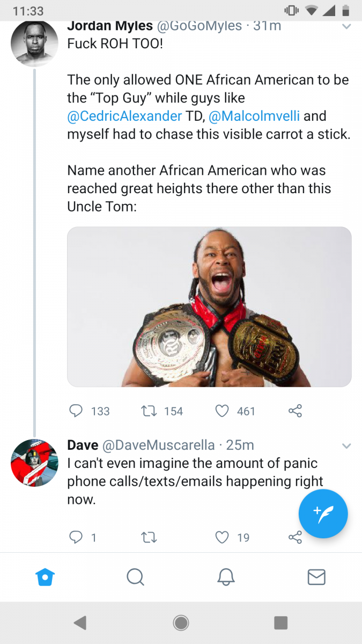Like the Jordan Myles tweet
362x644 pixels.
(x=222, y=411)
